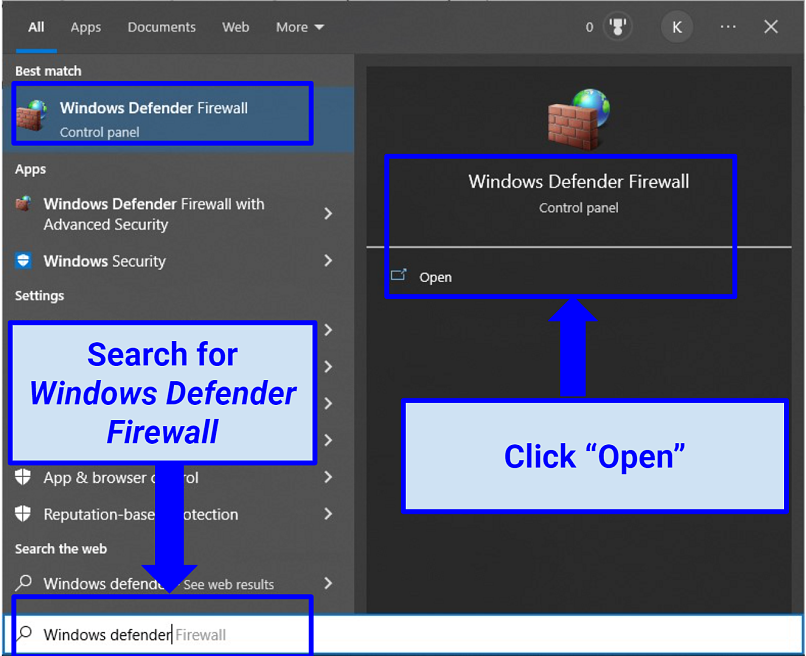Click the firewall brick icon in best match

pyautogui.click(x=31, y=116)
